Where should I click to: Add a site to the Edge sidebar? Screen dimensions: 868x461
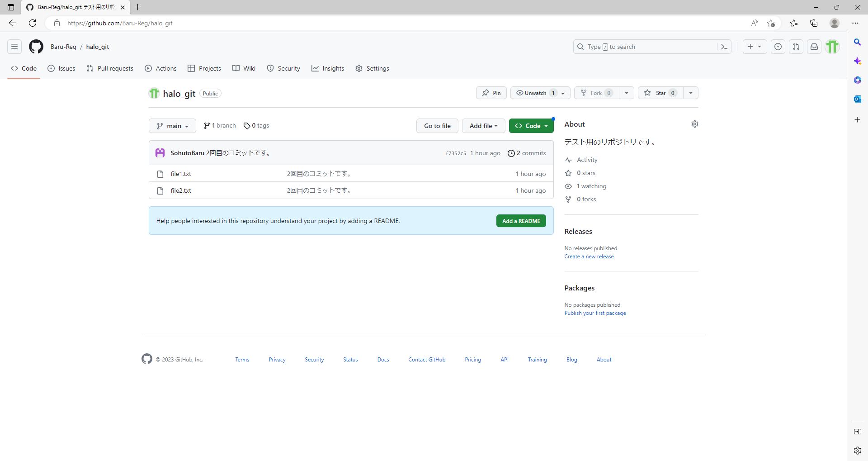coord(858,120)
